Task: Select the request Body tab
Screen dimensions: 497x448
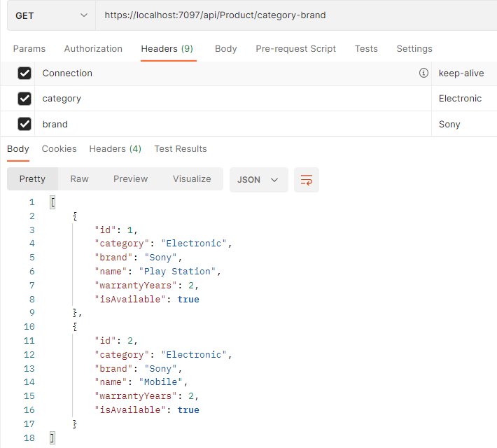Action: [x=225, y=49]
